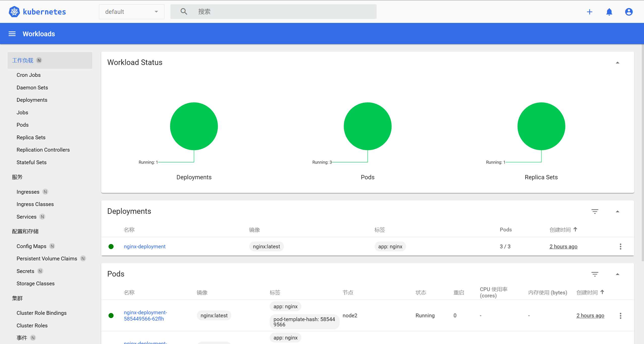Open the user account menu
The height and width of the screenshot is (344, 644).
(x=628, y=12)
